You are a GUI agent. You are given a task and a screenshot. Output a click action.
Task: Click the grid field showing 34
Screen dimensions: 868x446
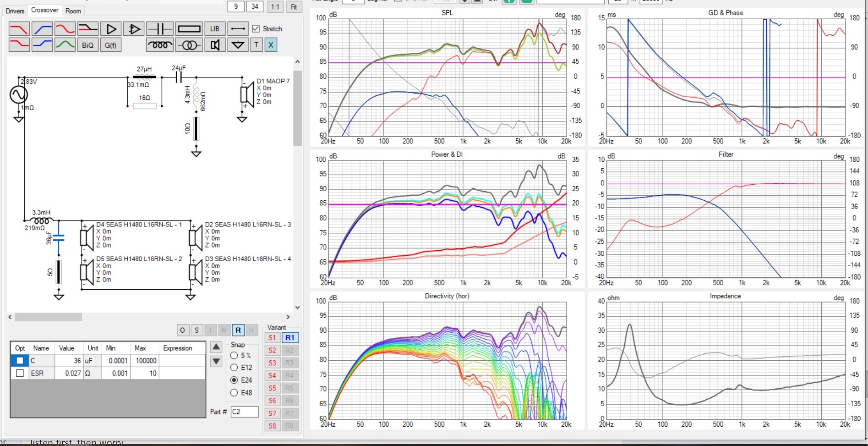tap(255, 6)
